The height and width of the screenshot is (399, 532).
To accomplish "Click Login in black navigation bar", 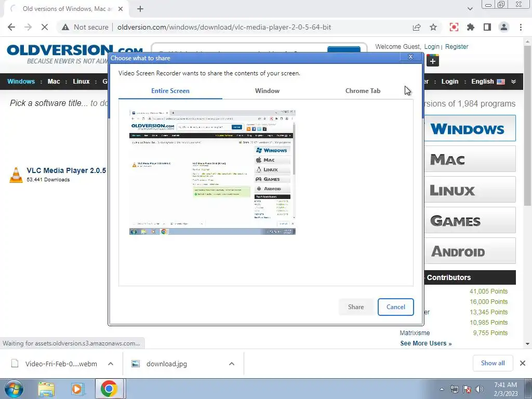I will tap(450, 82).
